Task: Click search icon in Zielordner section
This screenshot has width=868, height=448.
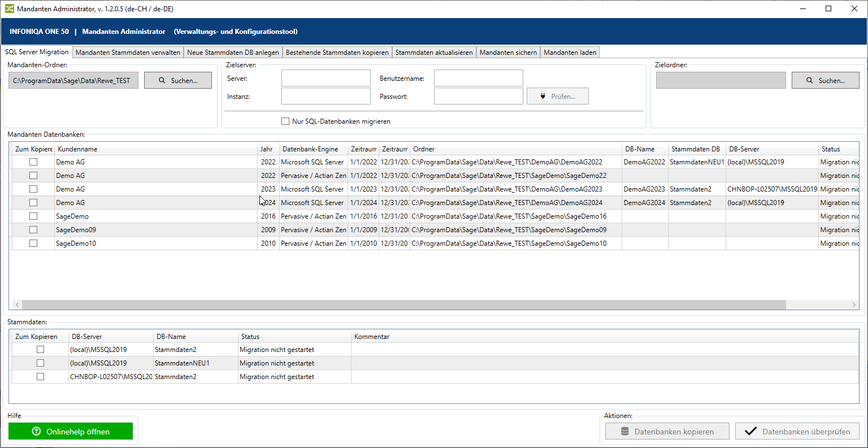Action: (x=810, y=81)
